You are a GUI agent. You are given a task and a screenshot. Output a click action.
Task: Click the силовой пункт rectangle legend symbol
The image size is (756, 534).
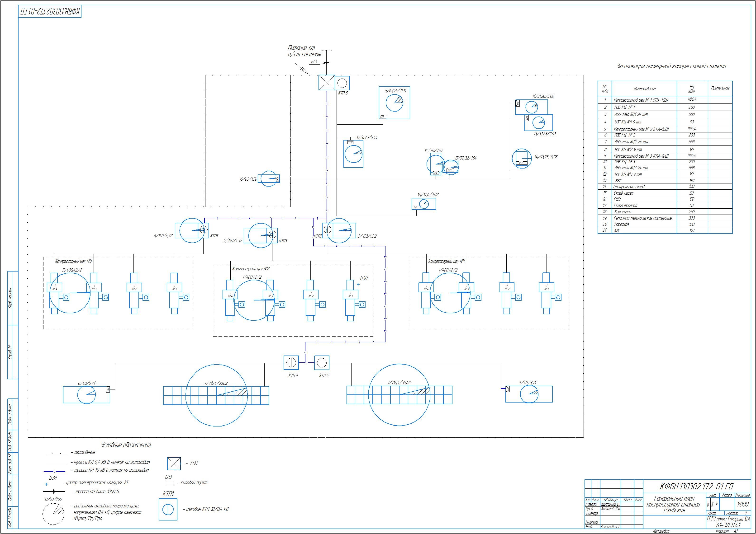(x=170, y=483)
